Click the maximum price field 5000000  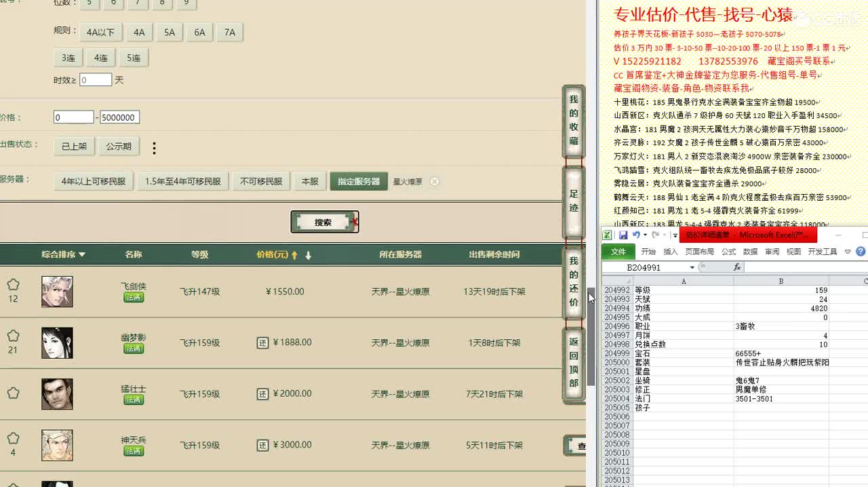(119, 117)
